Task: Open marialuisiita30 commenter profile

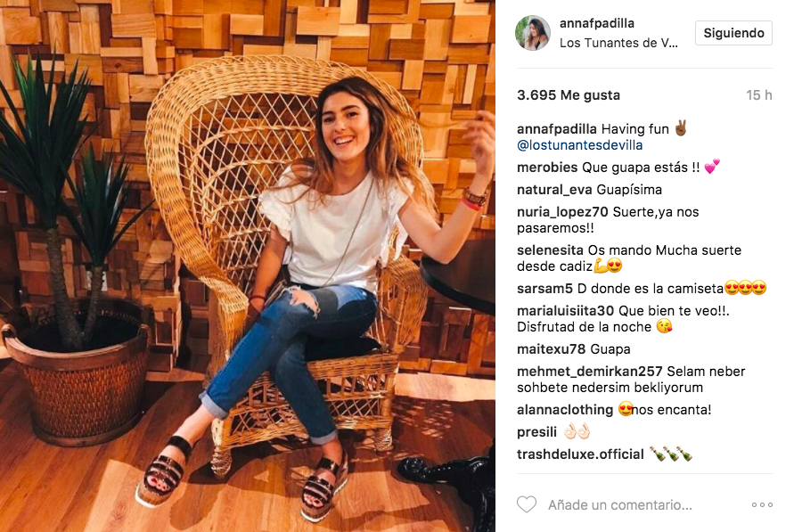Action: pos(565,311)
